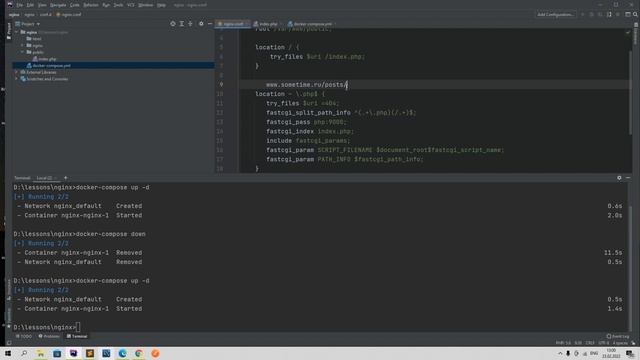The height and width of the screenshot is (360, 640).
Task: Click the Search Everywhere magnifier icon
Action: click(x=635, y=14)
